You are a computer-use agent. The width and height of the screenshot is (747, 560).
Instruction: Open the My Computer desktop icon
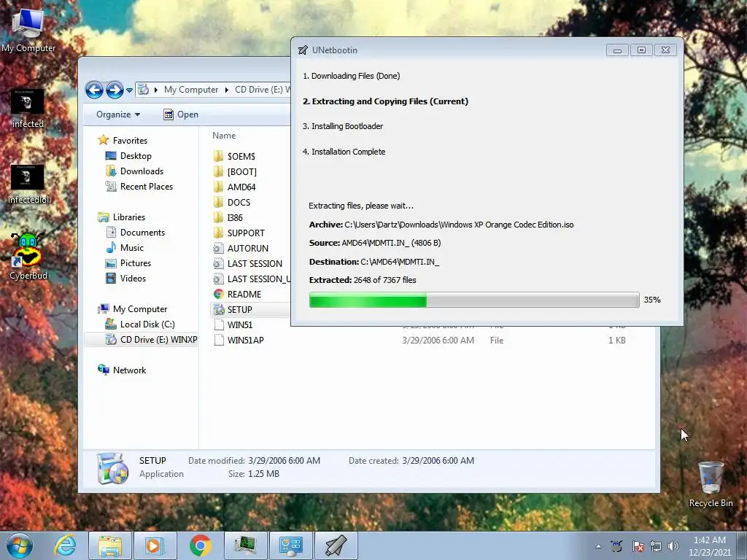pyautogui.click(x=28, y=31)
